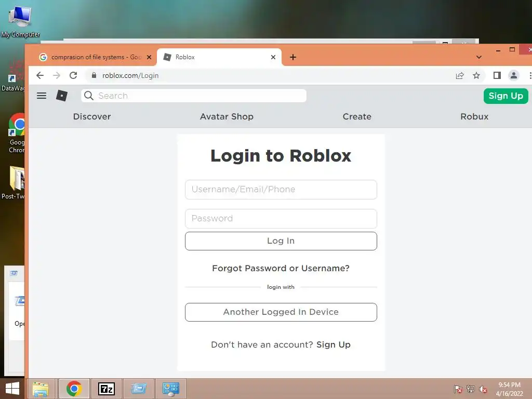
Task: Click the Log In button
Action: (x=281, y=241)
